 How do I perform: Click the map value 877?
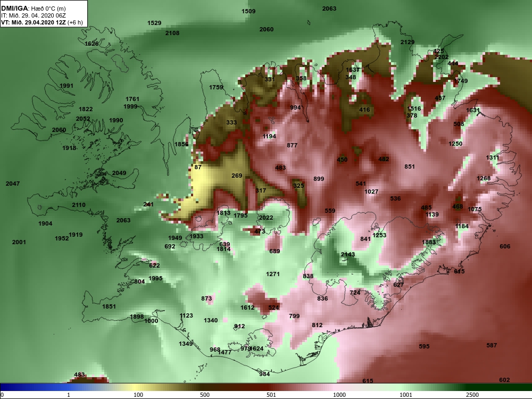[x=292, y=146]
